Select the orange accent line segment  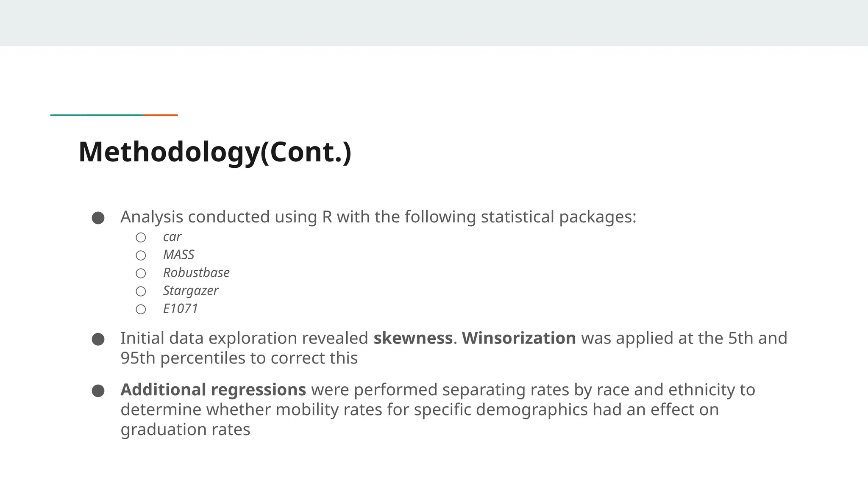161,115
